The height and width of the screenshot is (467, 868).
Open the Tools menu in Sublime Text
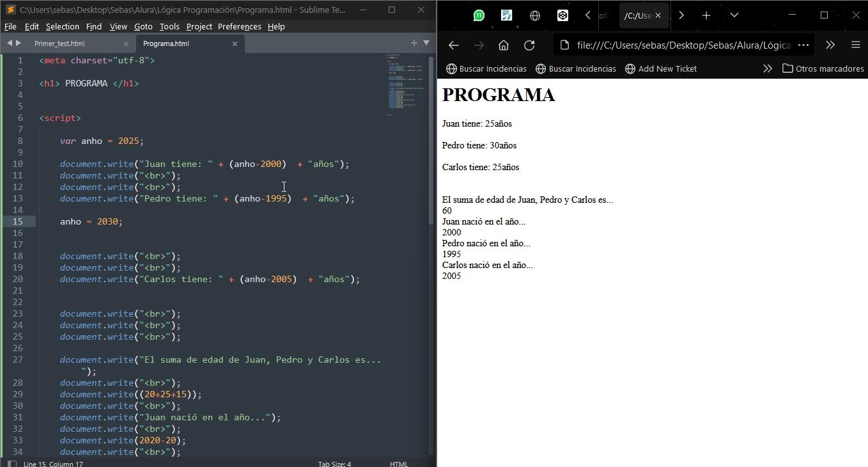pyautogui.click(x=169, y=26)
